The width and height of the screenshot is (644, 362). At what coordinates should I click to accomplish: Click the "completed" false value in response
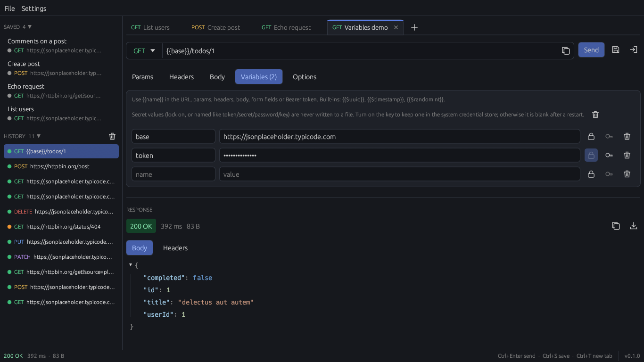(x=203, y=278)
